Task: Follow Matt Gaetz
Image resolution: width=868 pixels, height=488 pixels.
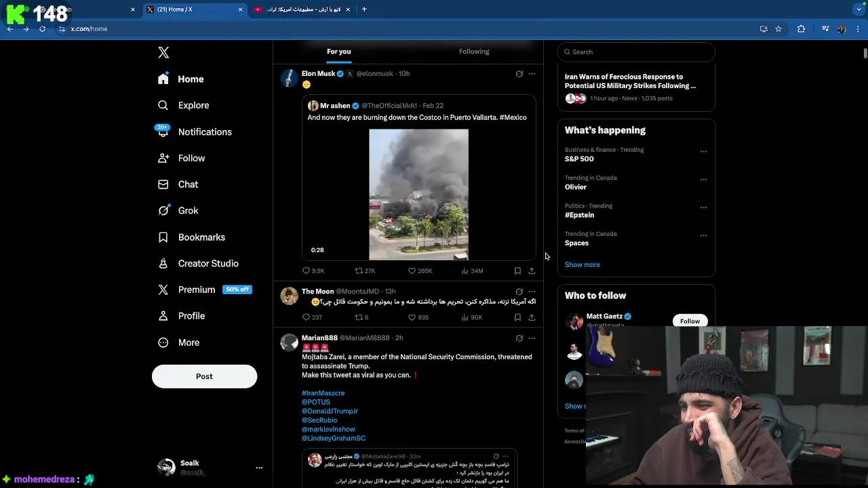Action: [x=690, y=321]
